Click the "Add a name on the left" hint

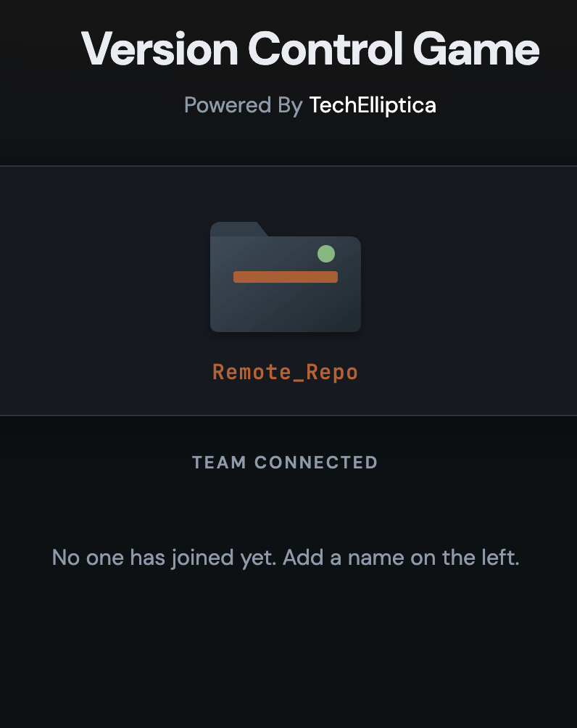click(401, 558)
